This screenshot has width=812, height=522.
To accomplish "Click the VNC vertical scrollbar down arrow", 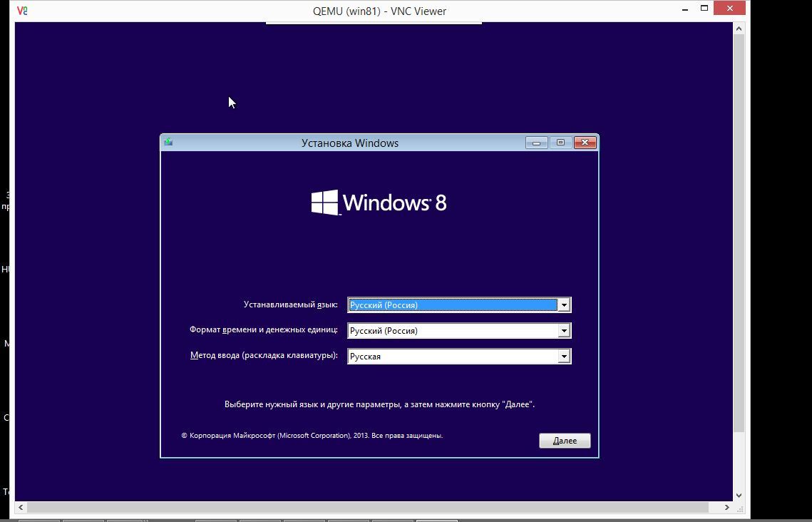I will (x=739, y=496).
